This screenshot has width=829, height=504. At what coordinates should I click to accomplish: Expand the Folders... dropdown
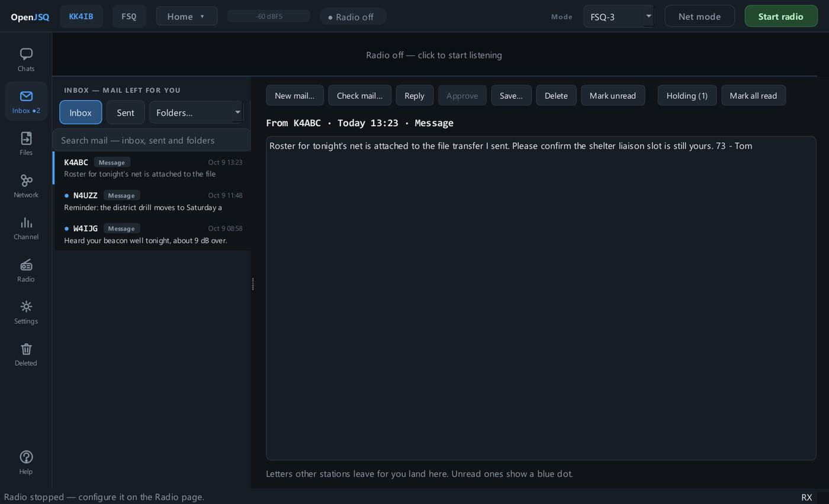coord(196,112)
